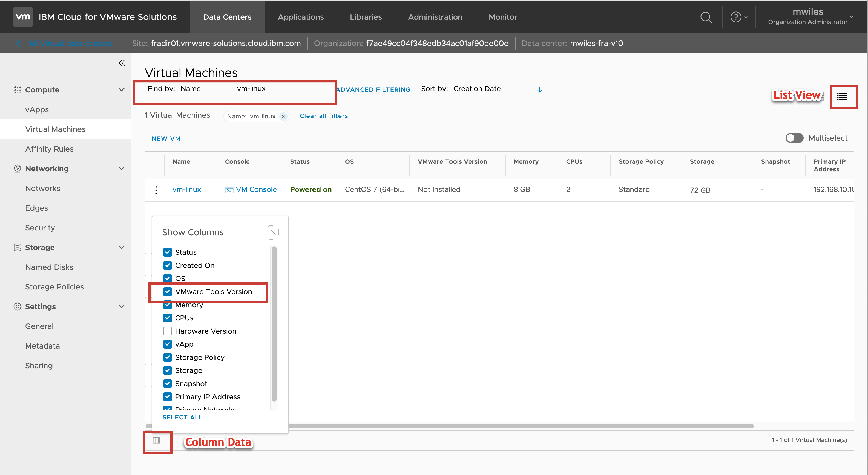Collapse the left sidebar with double chevron
868x475 pixels.
tap(122, 63)
